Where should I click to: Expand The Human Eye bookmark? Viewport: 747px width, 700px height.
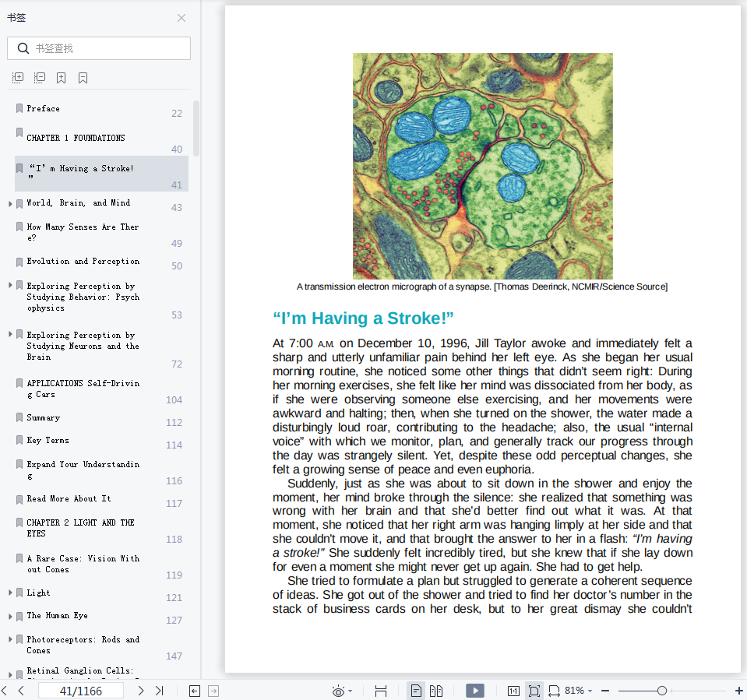(10, 616)
